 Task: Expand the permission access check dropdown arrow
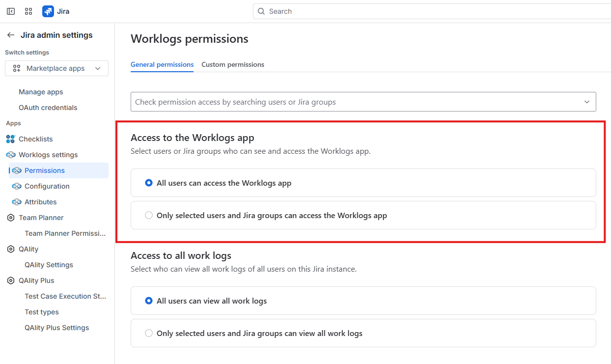click(587, 102)
